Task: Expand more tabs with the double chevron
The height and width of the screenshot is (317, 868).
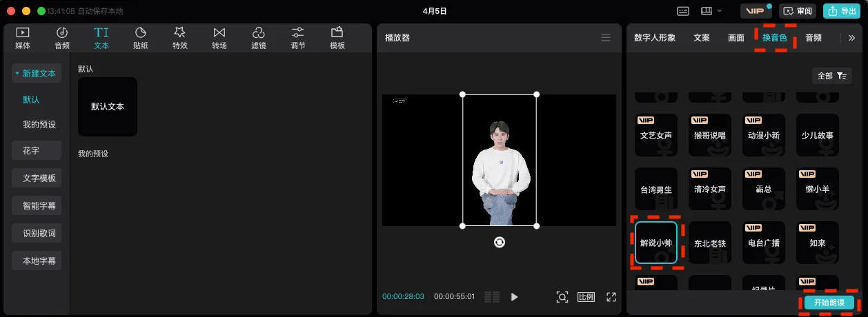Action: [851, 38]
